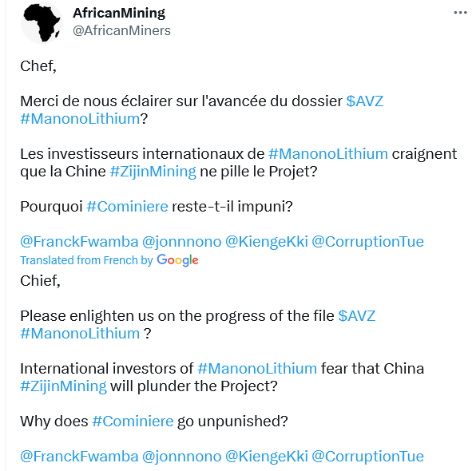Click @CorruptionTue mention in the original tweet

367,242
